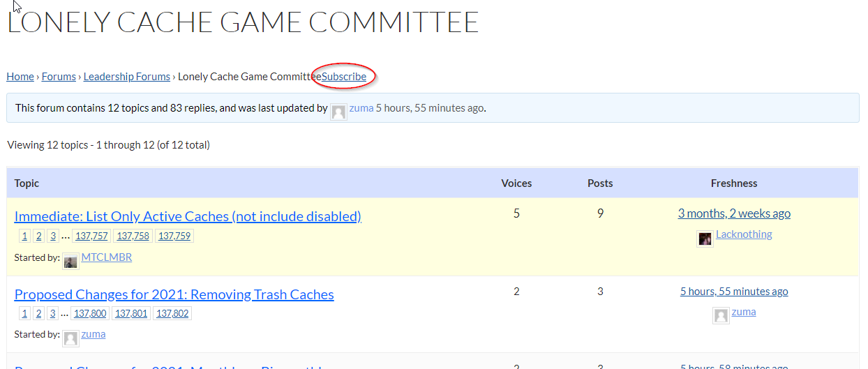Screen dimensions: 868x369
Task: Open page 2 of the Immediate topic
Action: [x=38, y=236]
